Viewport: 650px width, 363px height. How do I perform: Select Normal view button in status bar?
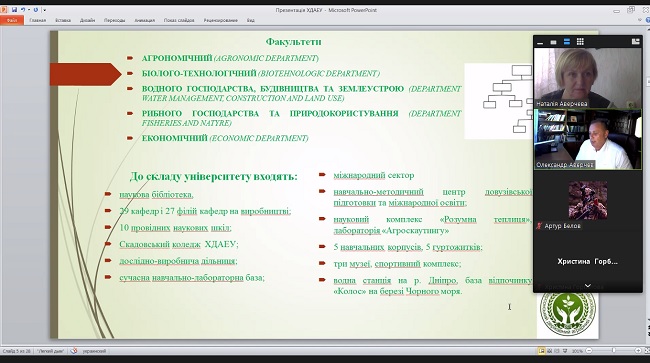(541, 351)
